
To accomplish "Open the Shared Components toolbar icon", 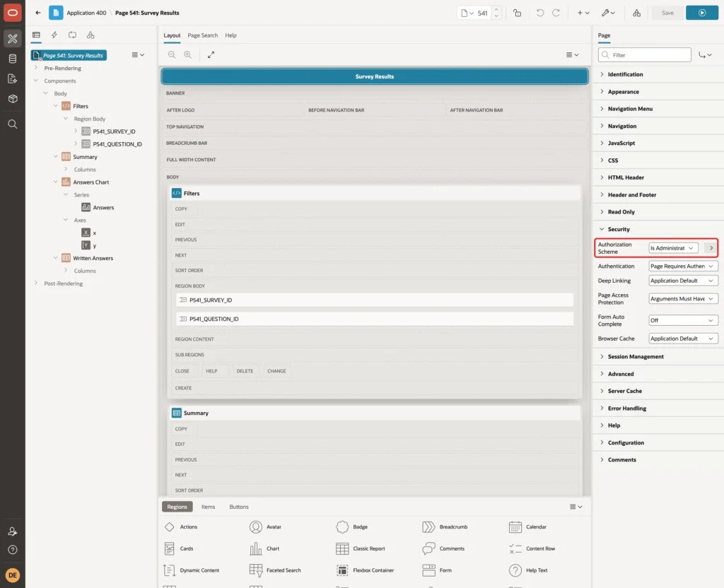I will click(x=636, y=13).
